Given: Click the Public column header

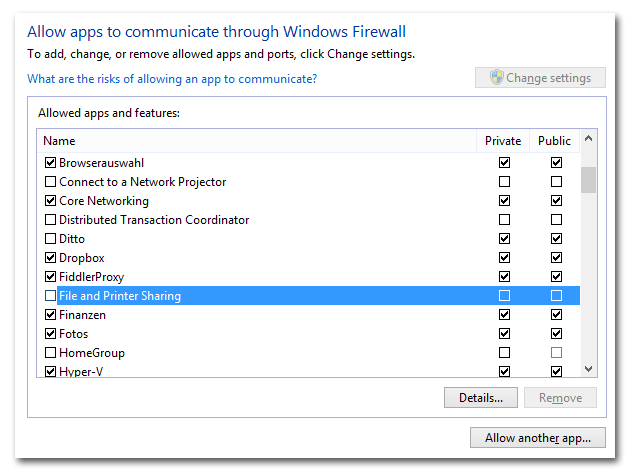Looking at the screenshot, I should point(554,141).
